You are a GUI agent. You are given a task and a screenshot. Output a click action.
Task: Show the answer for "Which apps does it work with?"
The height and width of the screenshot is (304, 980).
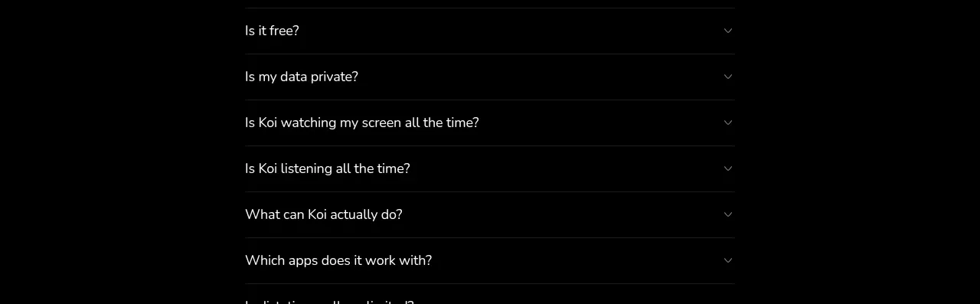click(338, 260)
